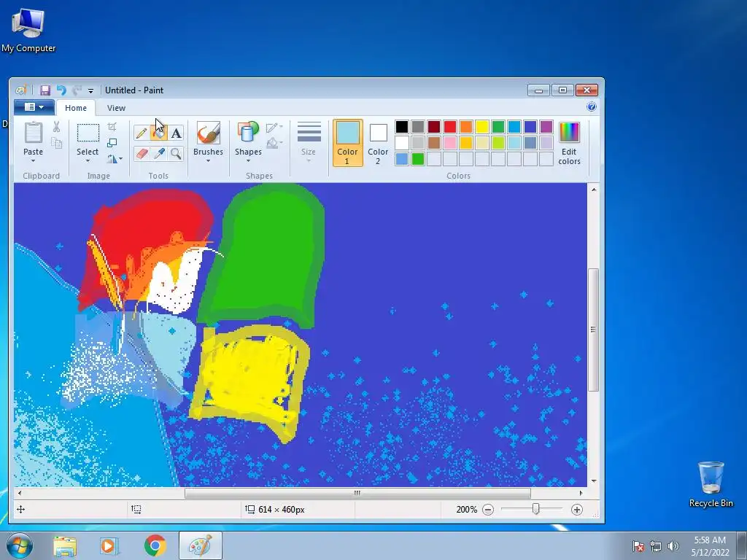Click the Edit colors rainbow icon
Screen dimensions: 747x560
coord(569,133)
